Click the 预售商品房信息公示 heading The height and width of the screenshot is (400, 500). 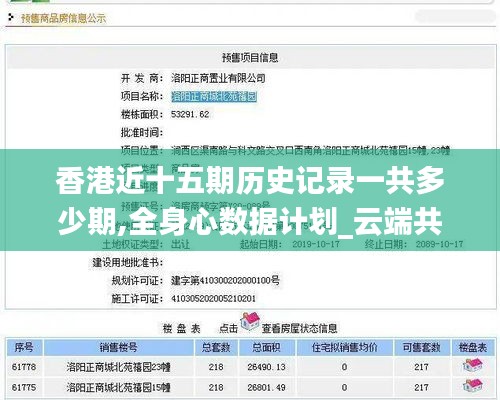[x=63, y=18]
